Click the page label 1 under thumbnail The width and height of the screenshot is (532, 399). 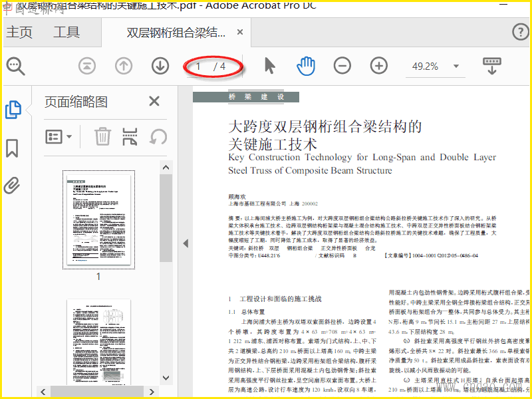pos(98,277)
